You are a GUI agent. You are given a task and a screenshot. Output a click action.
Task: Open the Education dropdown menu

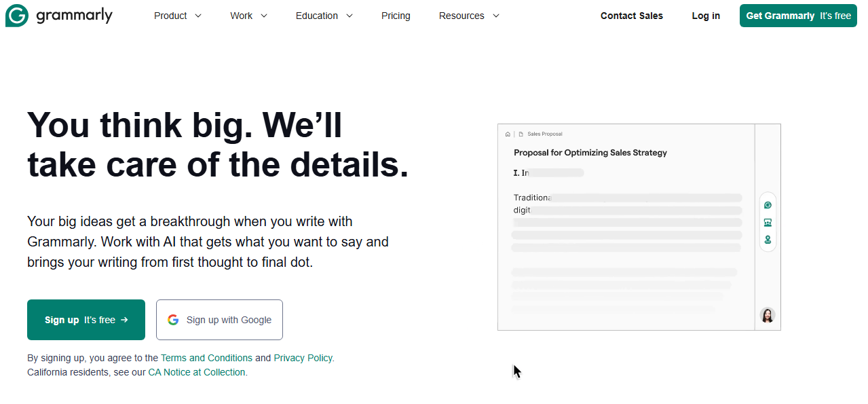(324, 16)
